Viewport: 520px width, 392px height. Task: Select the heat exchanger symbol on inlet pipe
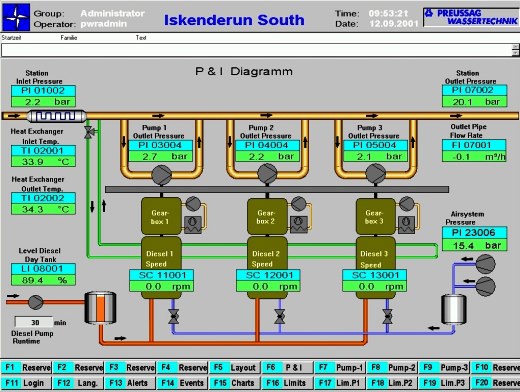[x=56, y=116]
